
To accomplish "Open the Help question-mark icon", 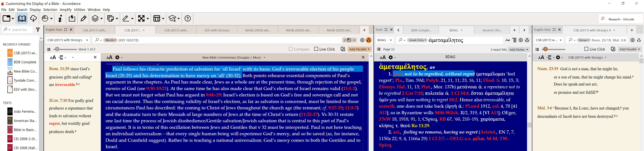I will [x=188, y=18].
